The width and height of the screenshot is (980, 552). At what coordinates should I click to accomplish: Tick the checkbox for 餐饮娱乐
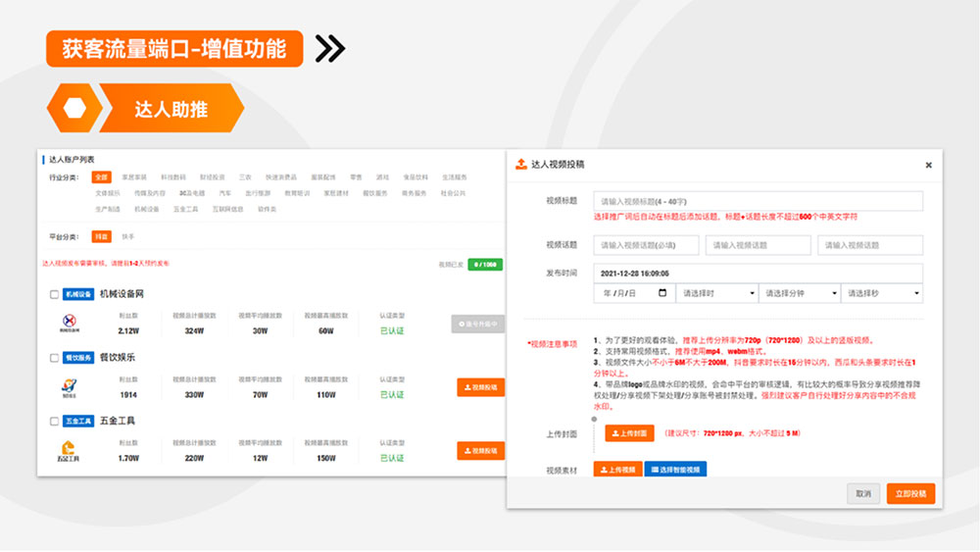click(55, 358)
